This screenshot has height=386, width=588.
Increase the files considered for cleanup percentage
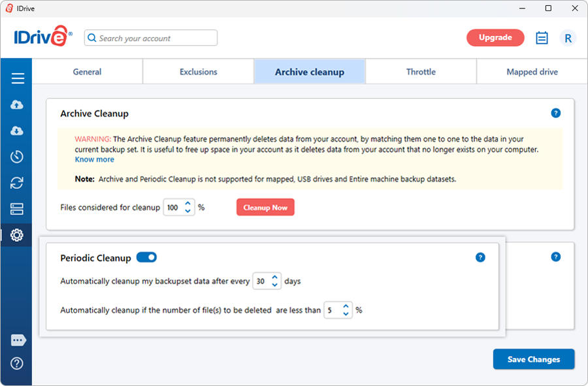[188, 204]
